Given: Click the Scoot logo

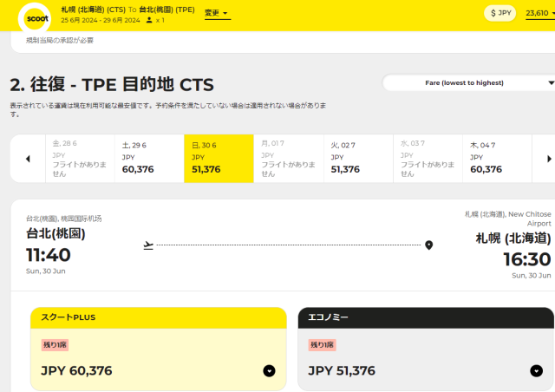Looking at the screenshot, I should coord(39,16).
